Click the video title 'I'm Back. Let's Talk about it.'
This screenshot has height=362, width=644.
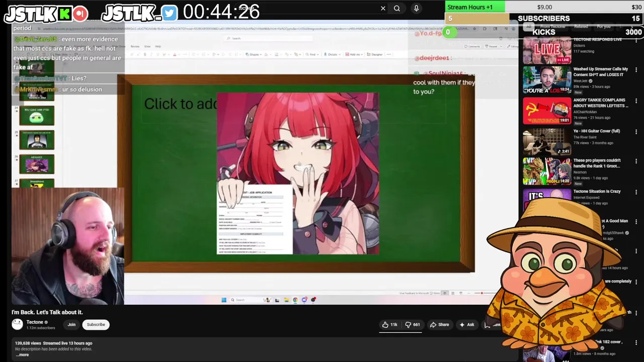coord(47,312)
